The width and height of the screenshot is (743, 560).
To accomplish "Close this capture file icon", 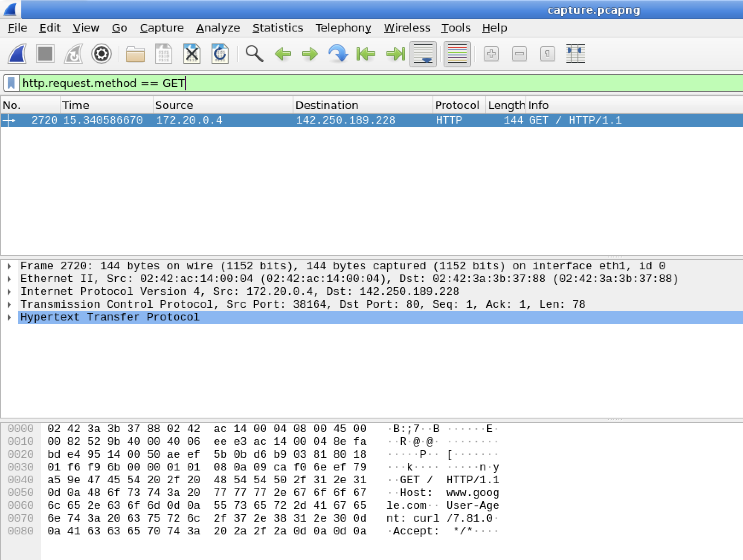I will pyautogui.click(x=192, y=54).
